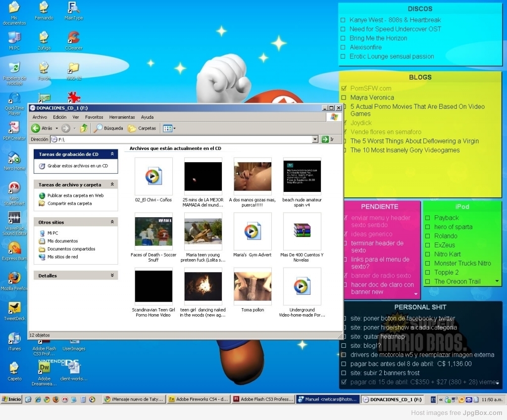Click the Inicio start button
The height and width of the screenshot is (420, 507).
(x=11, y=399)
